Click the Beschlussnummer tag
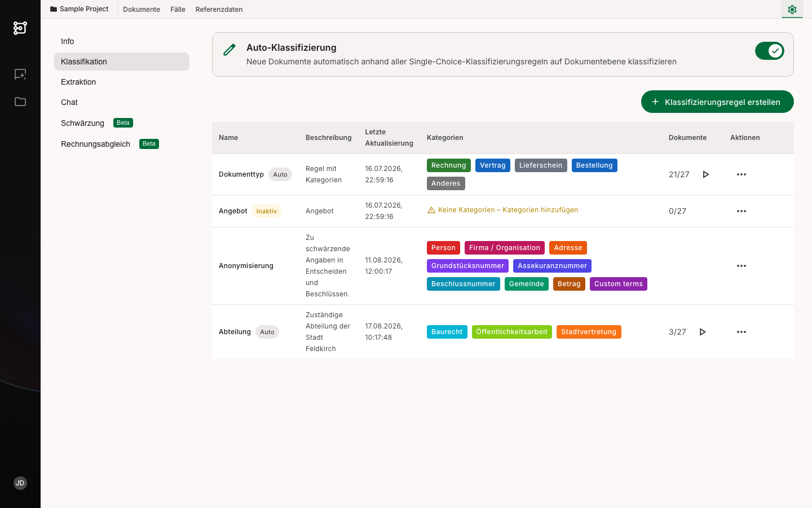Viewport: 812px width, 508px height. coord(464,284)
